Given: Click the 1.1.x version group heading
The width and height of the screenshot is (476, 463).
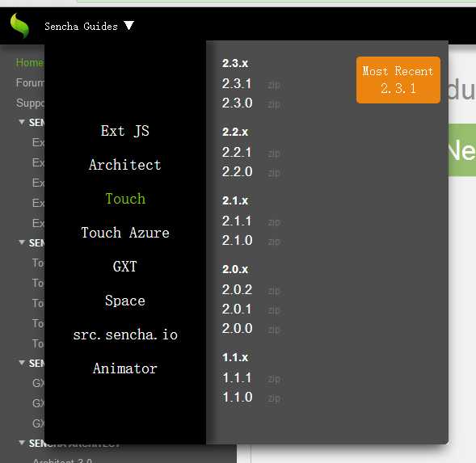Looking at the screenshot, I should pyautogui.click(x=235, y=357).
